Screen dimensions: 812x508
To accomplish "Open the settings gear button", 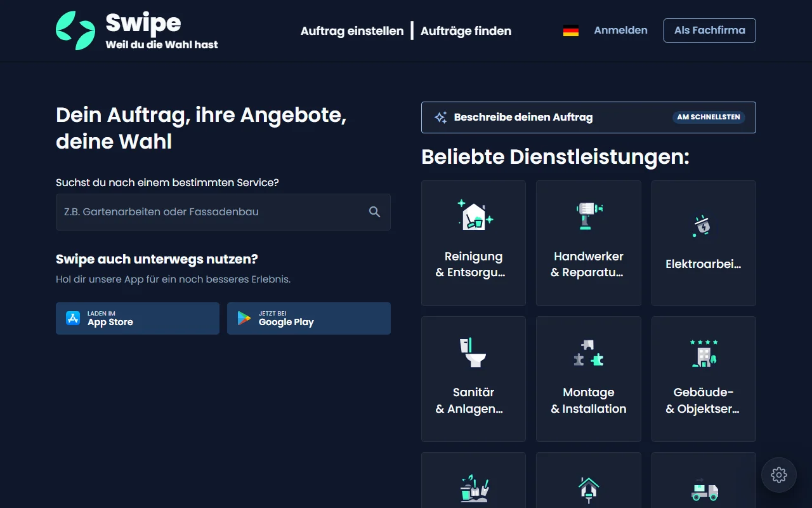I will pos(779,475).
